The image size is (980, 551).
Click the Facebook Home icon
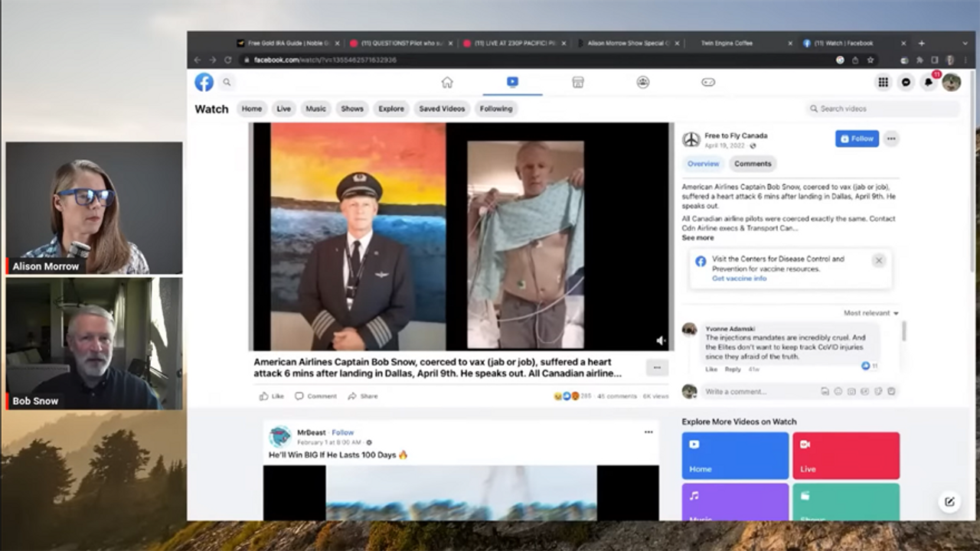447,83
